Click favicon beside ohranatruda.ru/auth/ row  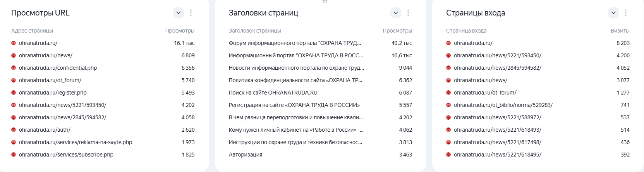(x=14, y=130)
